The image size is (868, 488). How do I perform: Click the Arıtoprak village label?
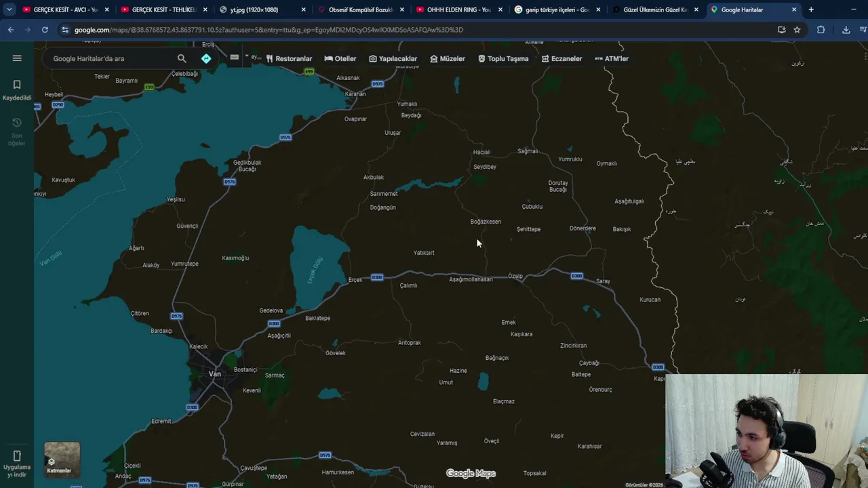[410, 343]
